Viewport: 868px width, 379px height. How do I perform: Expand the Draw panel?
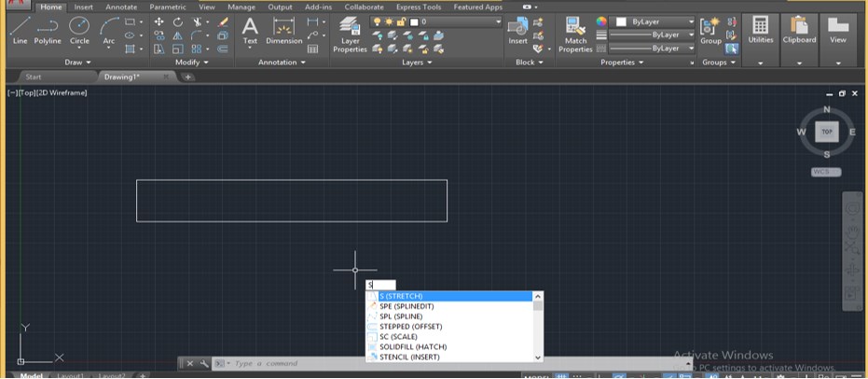[x=77, y=63]
